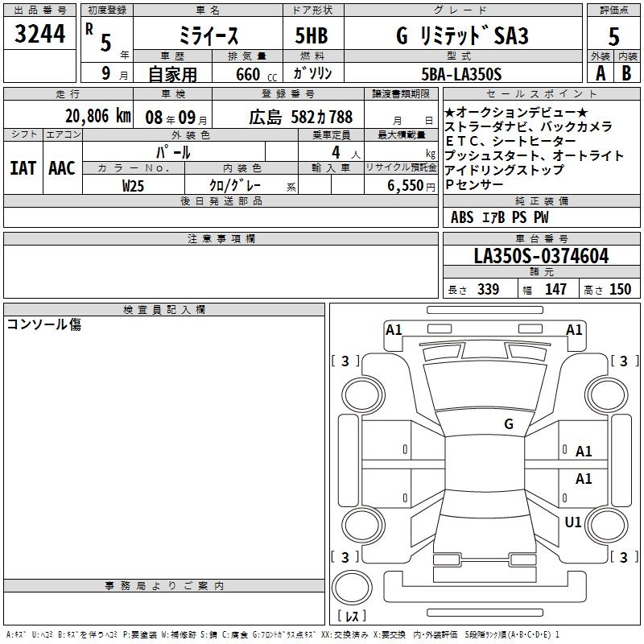Select the fuel type ガソリン
Screen dimensions: 644x644
312,73
